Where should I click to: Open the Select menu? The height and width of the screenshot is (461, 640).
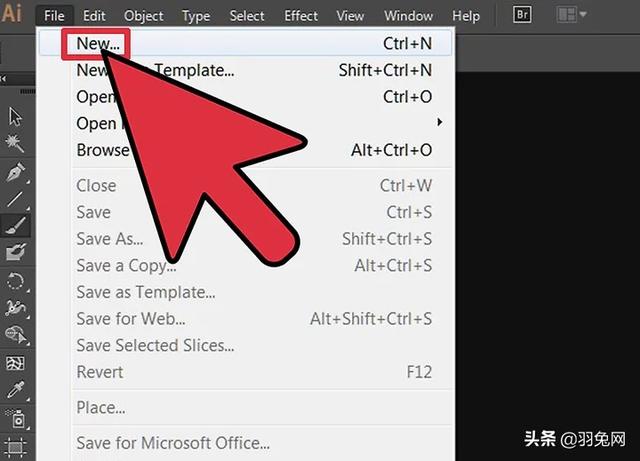pyautogui.click(x=247, y=16)
